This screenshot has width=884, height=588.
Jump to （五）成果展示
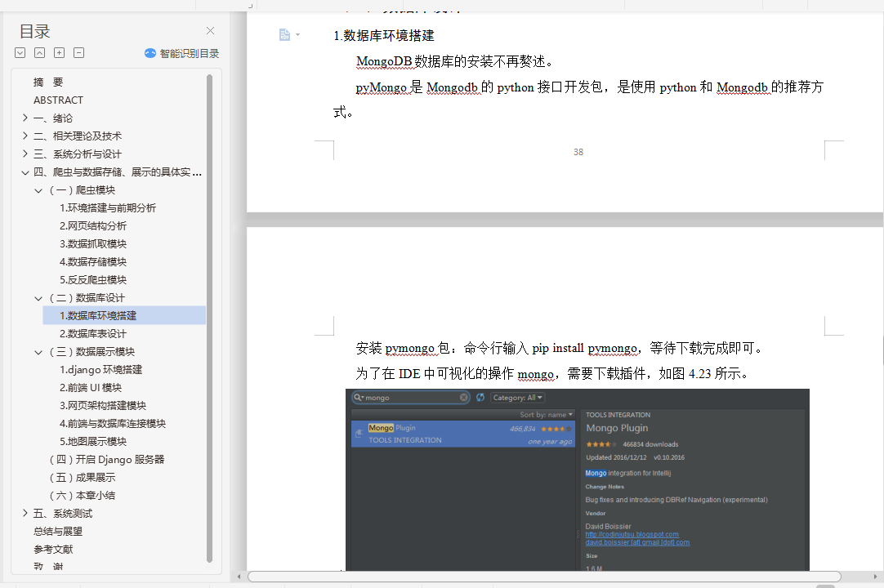coord(83,478)
